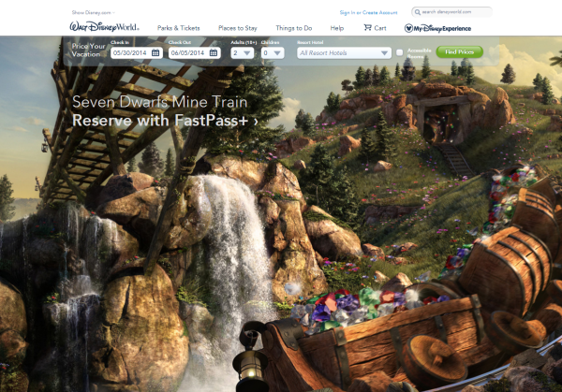Open the Check In calendar icon
This screenshot has width=562, height=392.
pos(155,52)
